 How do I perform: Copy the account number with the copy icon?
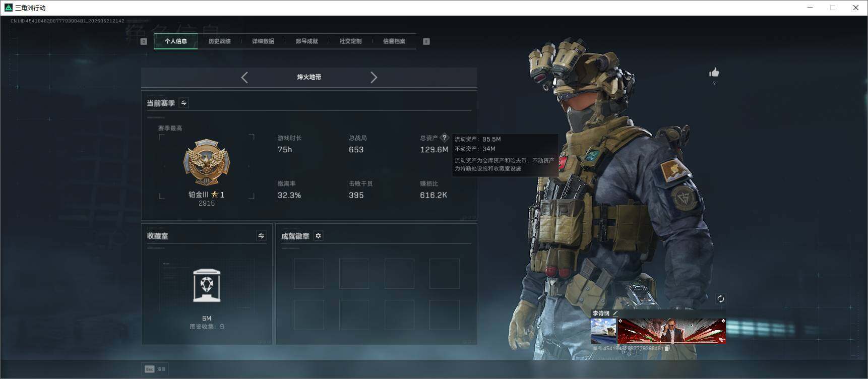point(667,348)
